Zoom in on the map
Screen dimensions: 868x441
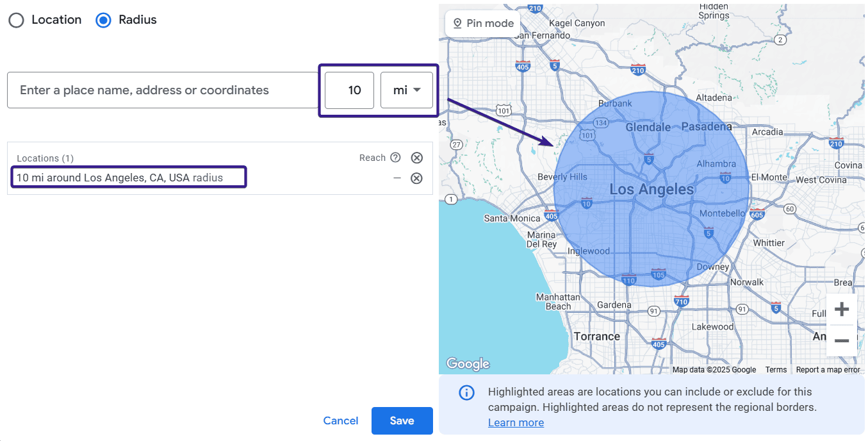(x=841, y=310)
